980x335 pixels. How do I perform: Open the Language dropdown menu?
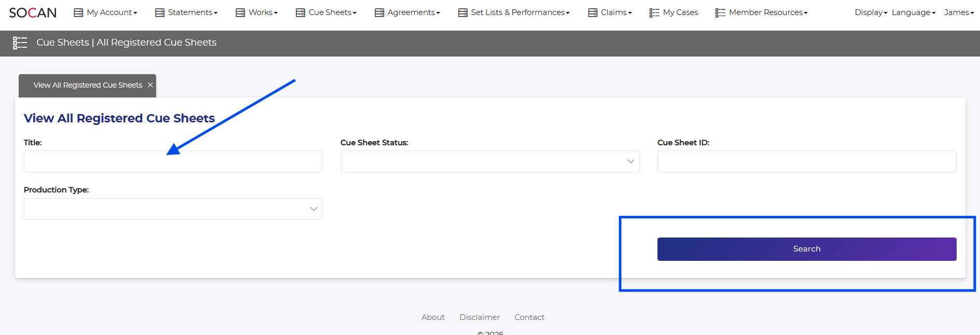913,12
